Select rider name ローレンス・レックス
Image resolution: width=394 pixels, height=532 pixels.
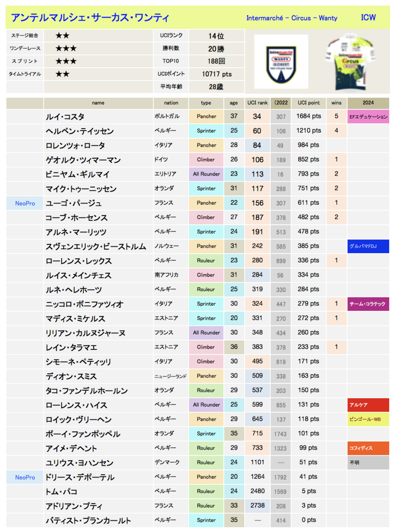click(78, 261)
